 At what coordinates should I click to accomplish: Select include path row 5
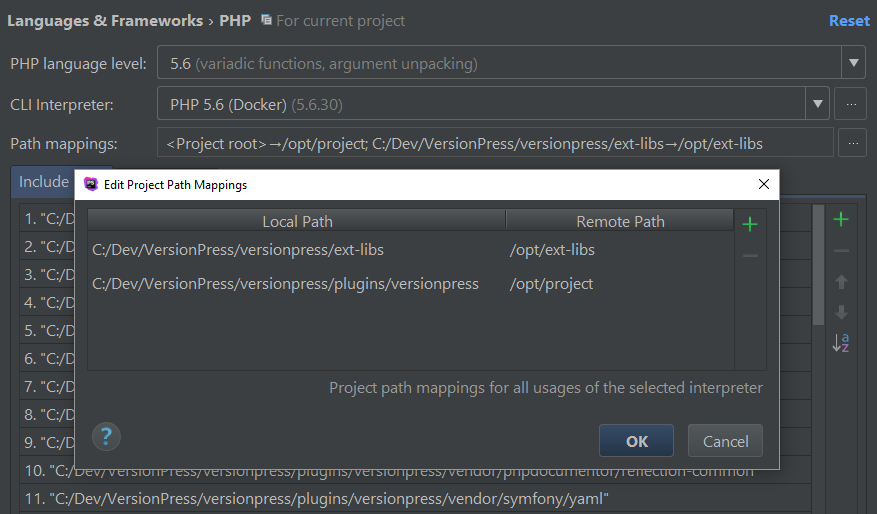click(x=48, y=330)
